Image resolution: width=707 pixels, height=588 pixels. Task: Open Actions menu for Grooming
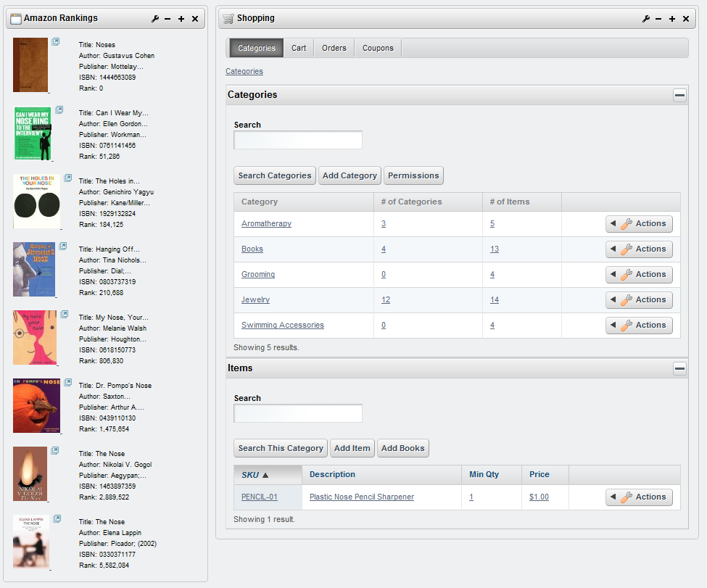(x=639, y=274)
